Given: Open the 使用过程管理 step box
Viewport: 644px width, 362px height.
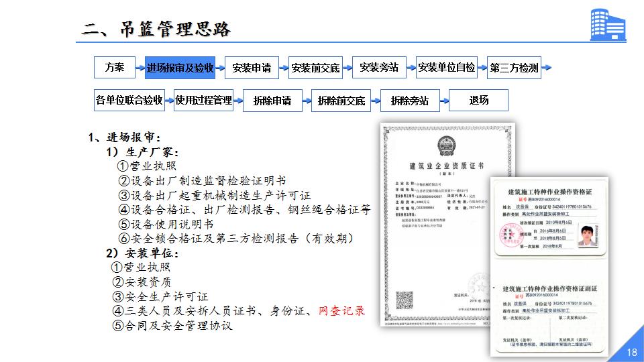Looking at the screenshot, I should pyautogui.click(x=203, y=101).
